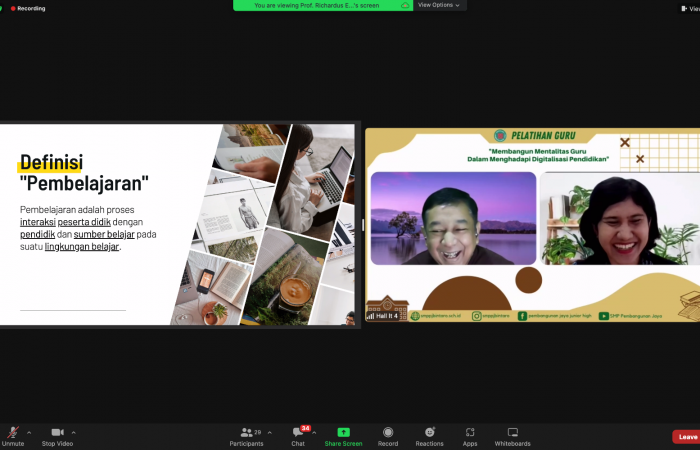Click the underlined 'sumber belajar' text
Screen dimensions: 700x450
click(x=104, y=234)
